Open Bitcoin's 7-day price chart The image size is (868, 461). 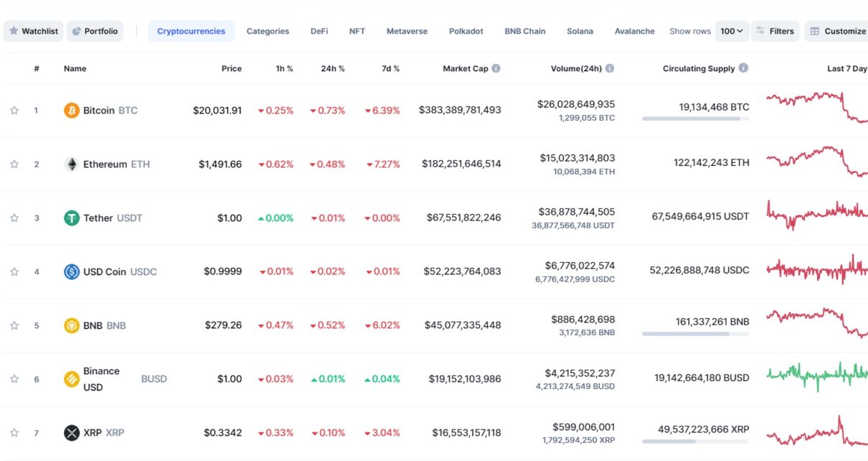[x=817, y=107]
